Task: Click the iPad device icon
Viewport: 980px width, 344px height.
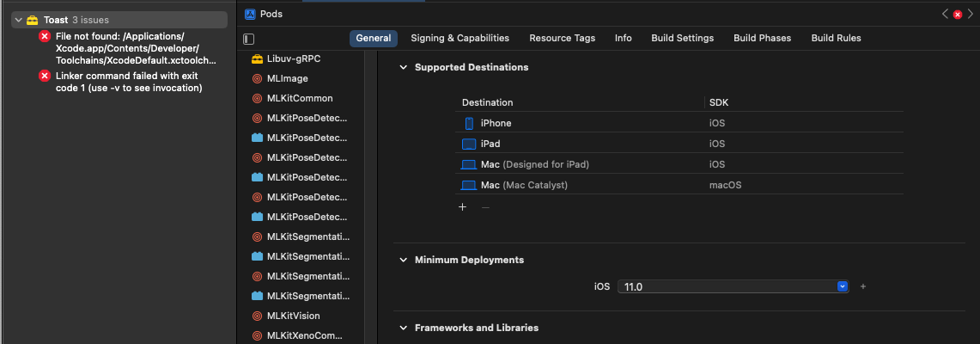Action: tap(469, 144)
